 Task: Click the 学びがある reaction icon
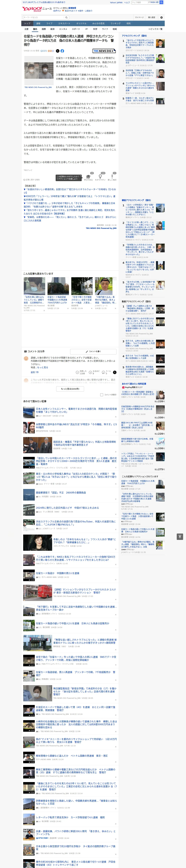(89, 176)
